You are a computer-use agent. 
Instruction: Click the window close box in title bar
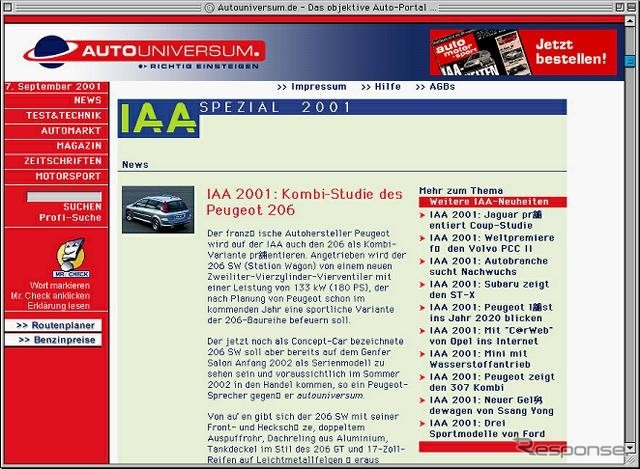pyautogui.click(x=7, y=7)
